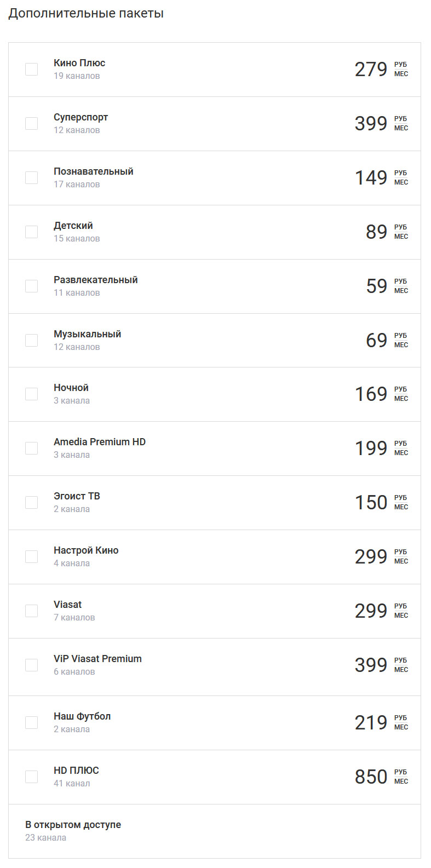Expand the Кино Плюс package title

tap(79, 63)
